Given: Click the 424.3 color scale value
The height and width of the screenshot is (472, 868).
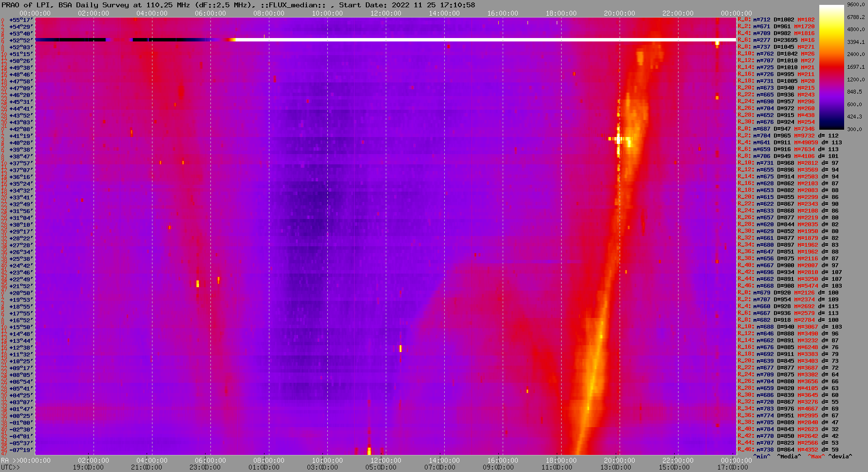Looking at the screenshot, I should click(x=854, y=117).
